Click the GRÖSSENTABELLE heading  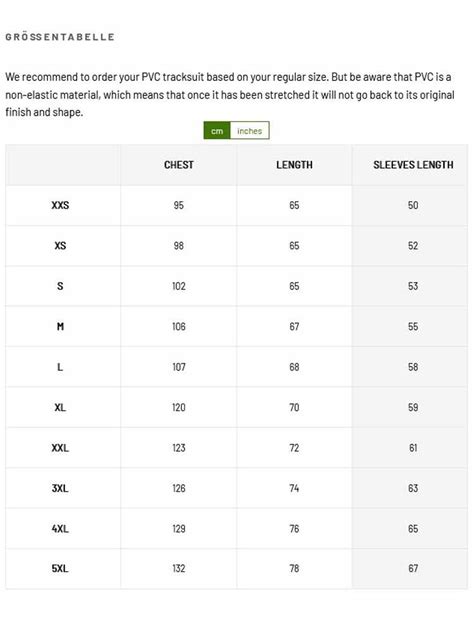[60, 37]
